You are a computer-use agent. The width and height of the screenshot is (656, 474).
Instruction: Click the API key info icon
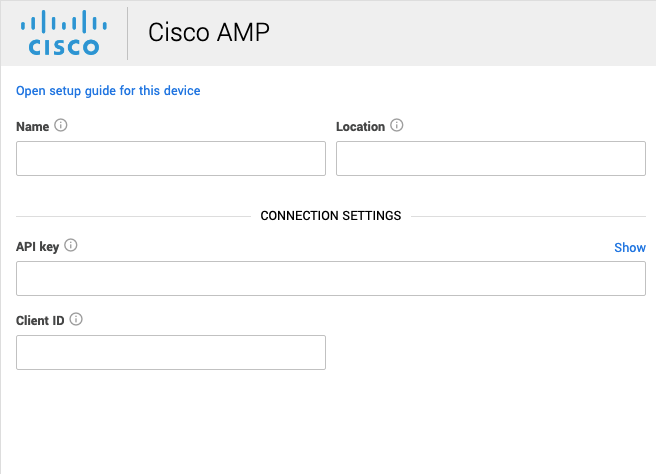coord(71,245)
